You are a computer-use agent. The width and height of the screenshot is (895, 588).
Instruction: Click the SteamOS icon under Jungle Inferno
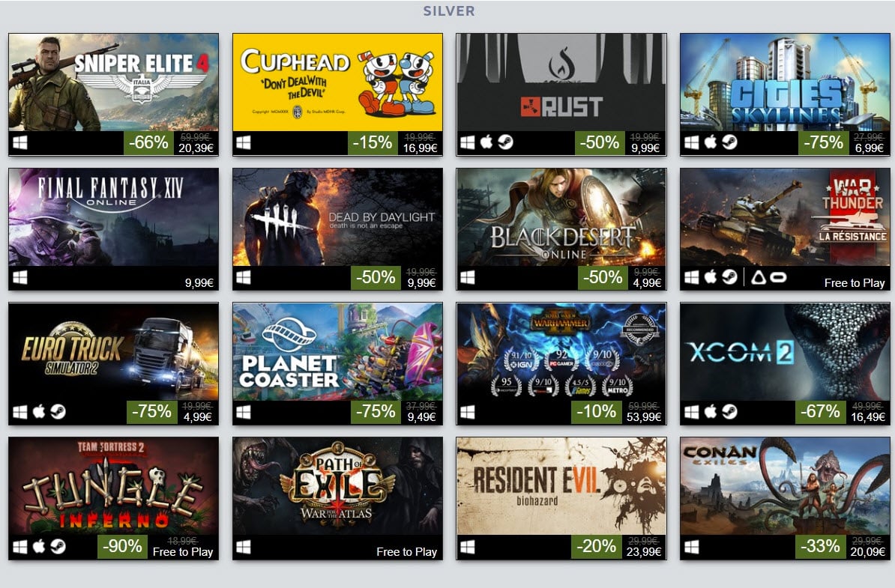tap(58, 546)
